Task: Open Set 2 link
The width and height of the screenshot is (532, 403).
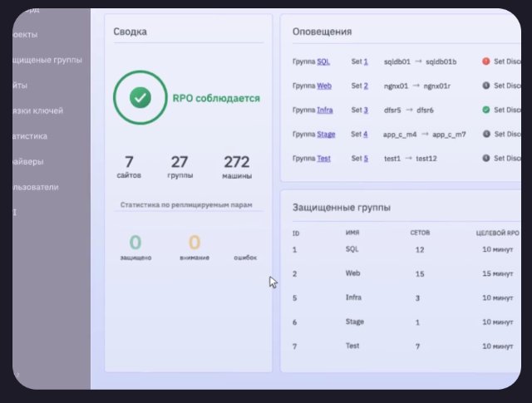Action: [366, 86]
